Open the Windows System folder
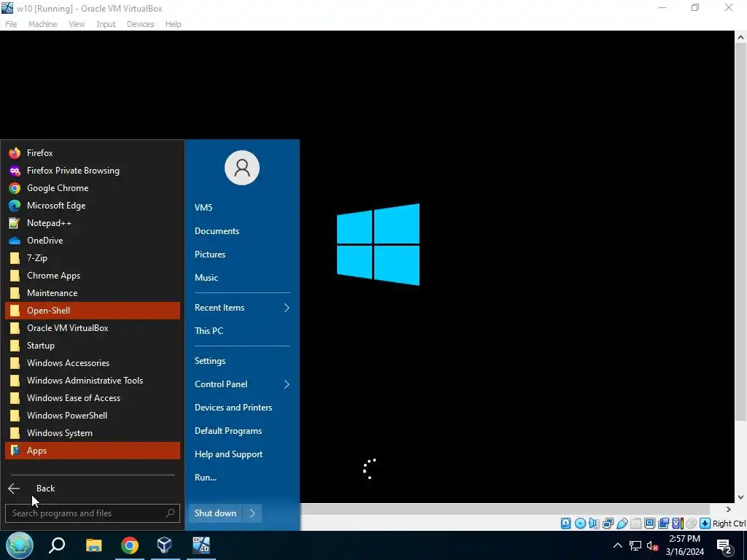Viewport: 747px width, 560px height. pyautogui.click(x=93, y=433)
